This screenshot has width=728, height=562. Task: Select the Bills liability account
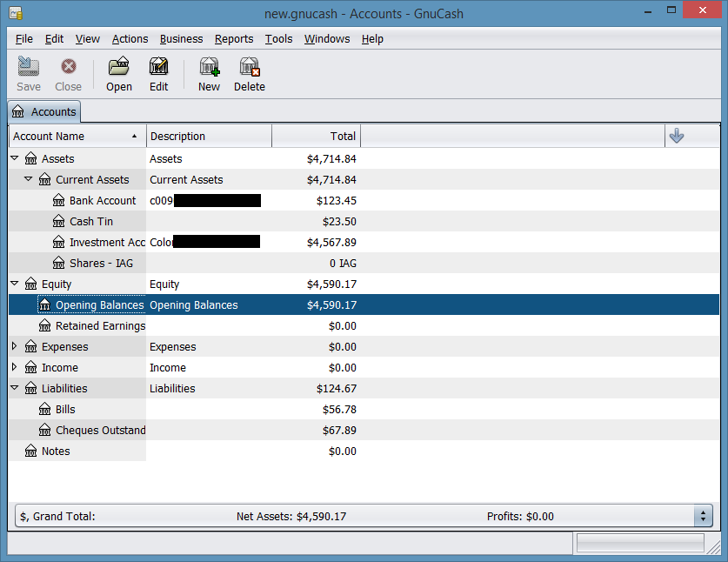[x=364, y=410]
